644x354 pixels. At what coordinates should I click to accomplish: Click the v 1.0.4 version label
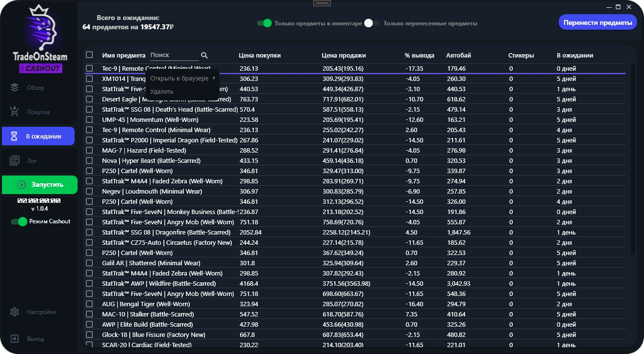pos(40,209)
